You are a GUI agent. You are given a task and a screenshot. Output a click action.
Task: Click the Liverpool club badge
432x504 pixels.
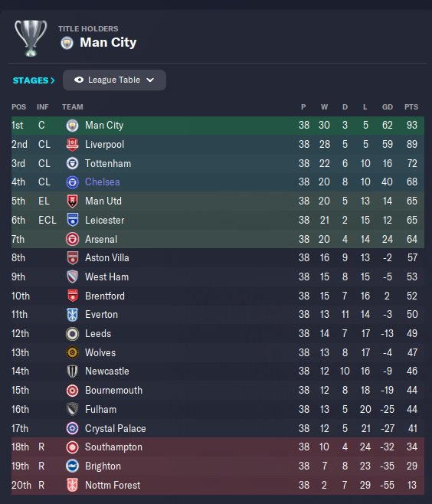72,144
